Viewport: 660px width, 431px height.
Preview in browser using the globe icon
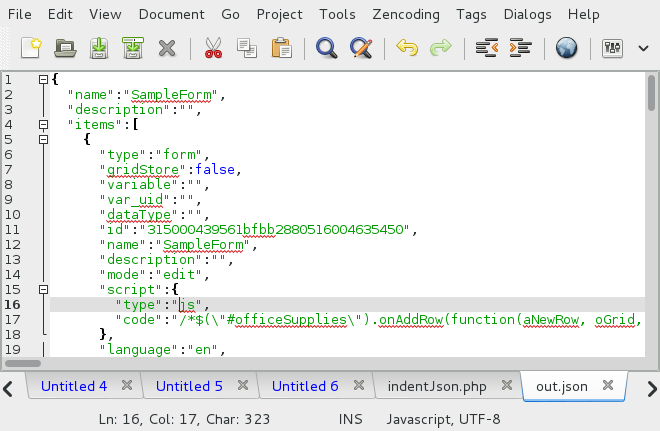click(566, 47)
